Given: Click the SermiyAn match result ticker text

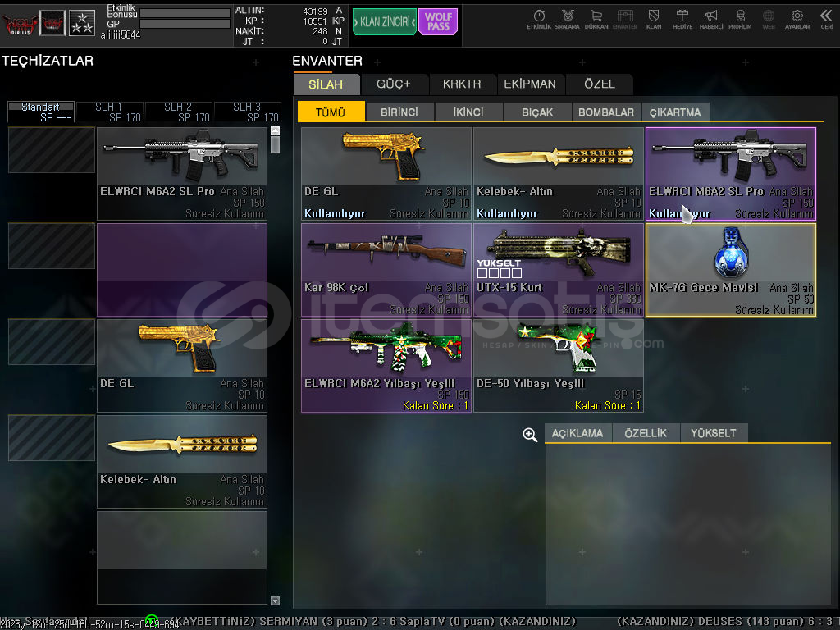Looking at the screenshot, I should coord(373,622).
